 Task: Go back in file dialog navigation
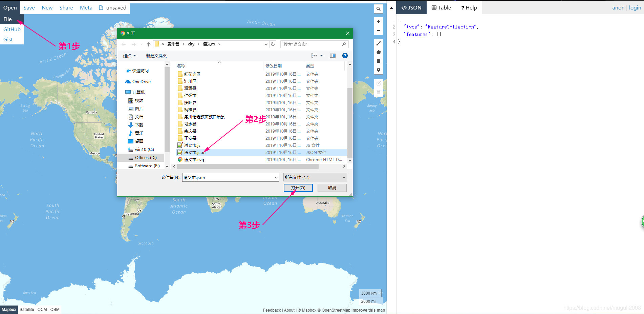tap(124, 44)
